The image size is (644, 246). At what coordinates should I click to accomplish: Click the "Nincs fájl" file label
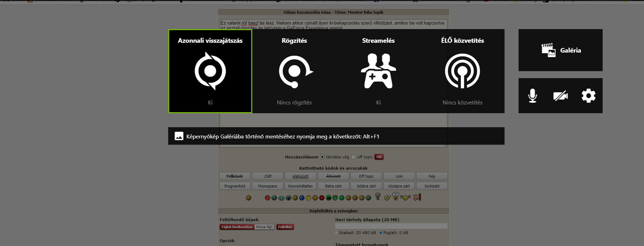264,227
